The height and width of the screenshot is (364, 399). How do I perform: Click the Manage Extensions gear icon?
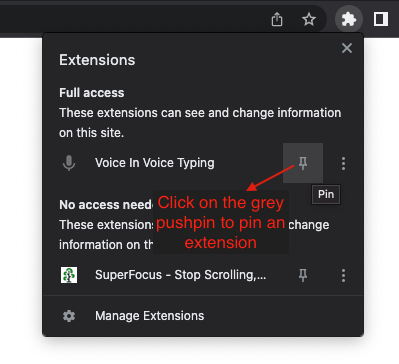(69, 316)
